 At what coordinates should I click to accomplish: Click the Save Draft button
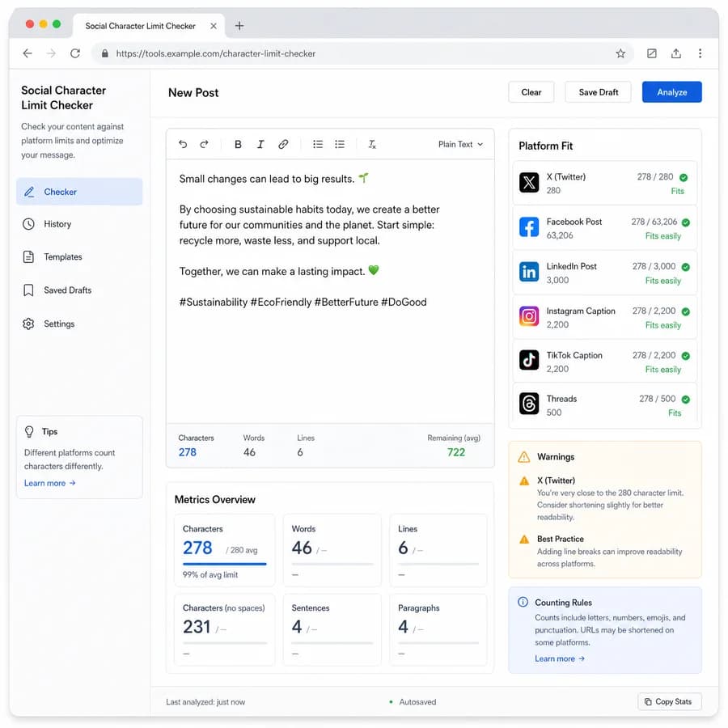(598, 92)
